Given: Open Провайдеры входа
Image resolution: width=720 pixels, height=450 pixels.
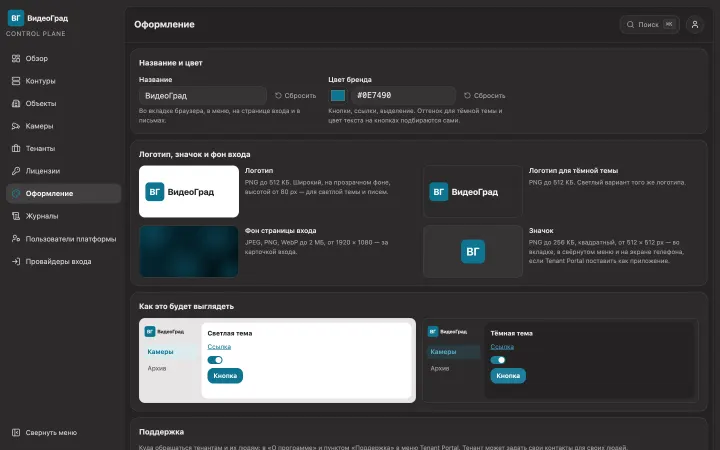Looking at the screenshot, I should 63,261.
